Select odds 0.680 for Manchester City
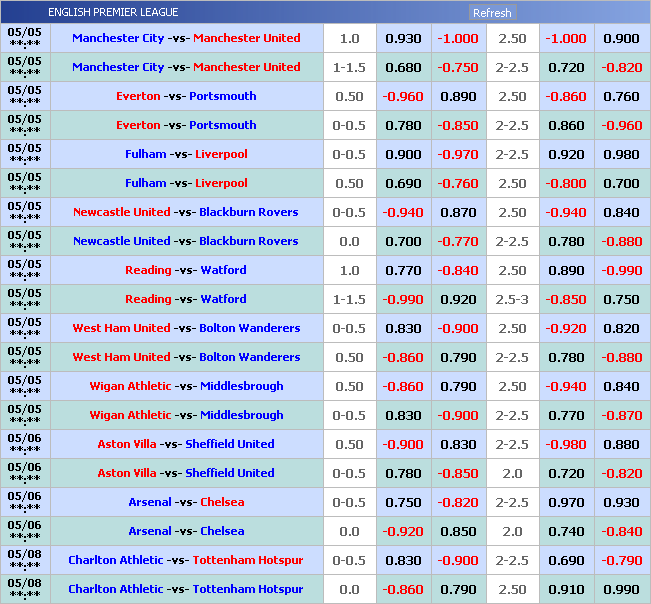This screenshot has width=651, height=604. click(x=403, y=67)
